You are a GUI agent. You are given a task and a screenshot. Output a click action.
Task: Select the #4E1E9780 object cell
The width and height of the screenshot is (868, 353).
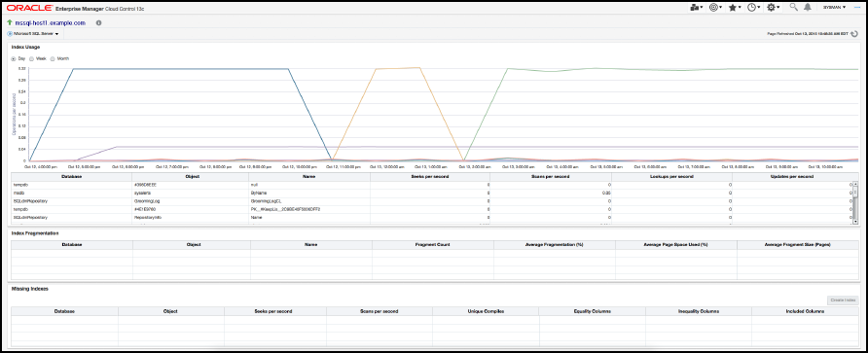pos(191,210)
